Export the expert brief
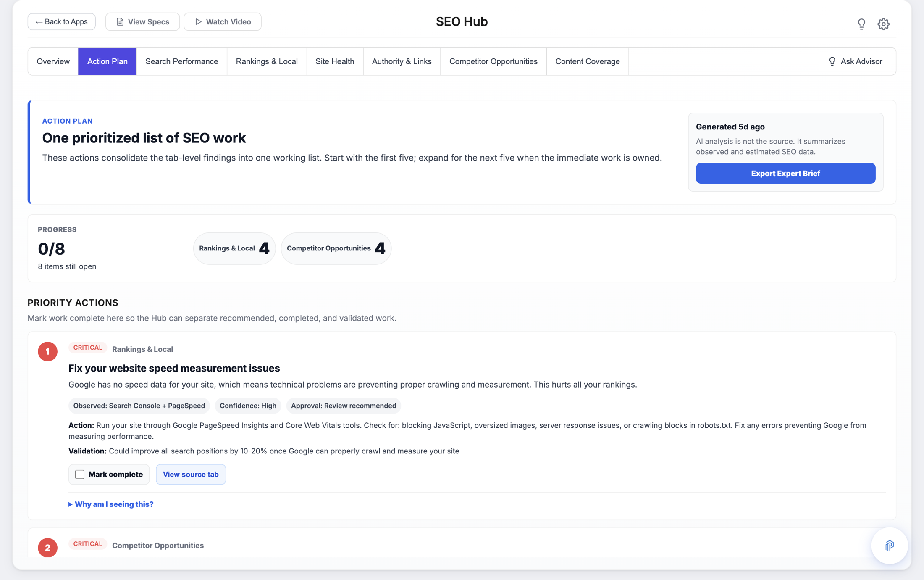The height and width of the screenshot is (580, 924). (x=785, y=173)
